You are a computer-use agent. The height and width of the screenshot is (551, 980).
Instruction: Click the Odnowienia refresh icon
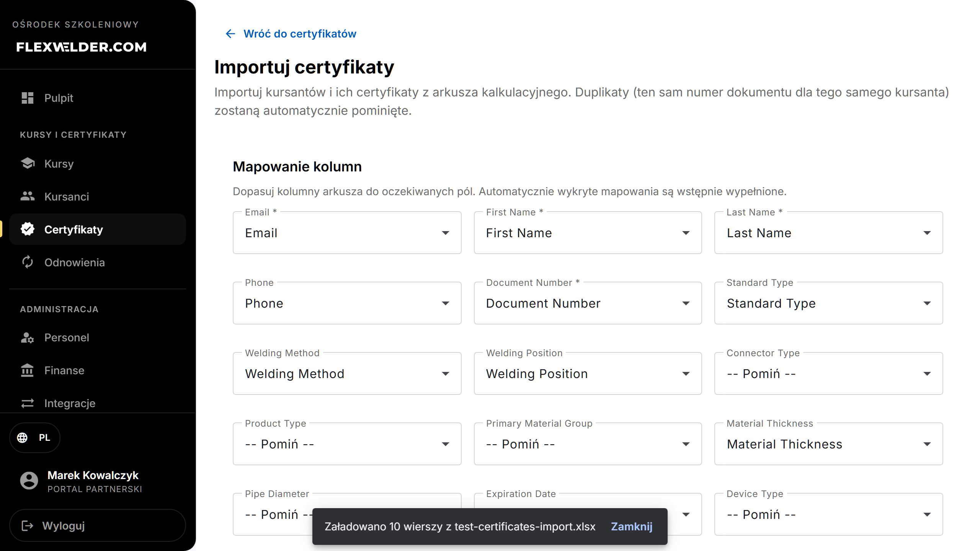click(x=28, y=262)
